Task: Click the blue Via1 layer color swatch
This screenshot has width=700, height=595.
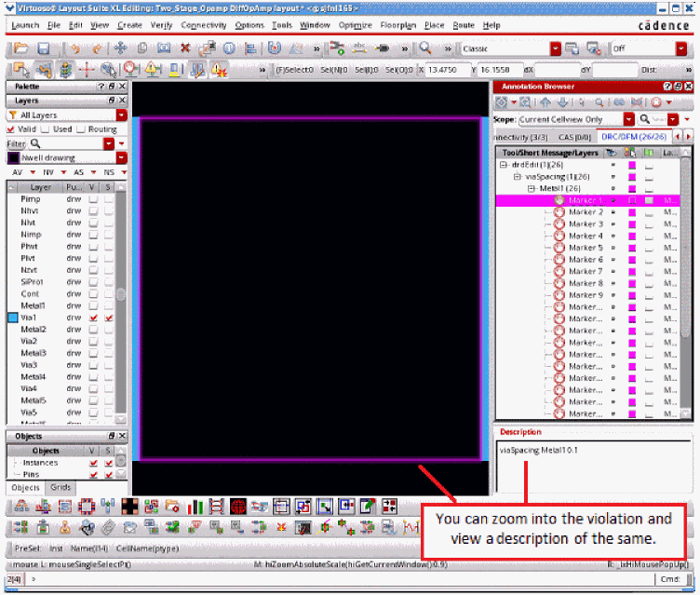Action: tap(13, 318)
